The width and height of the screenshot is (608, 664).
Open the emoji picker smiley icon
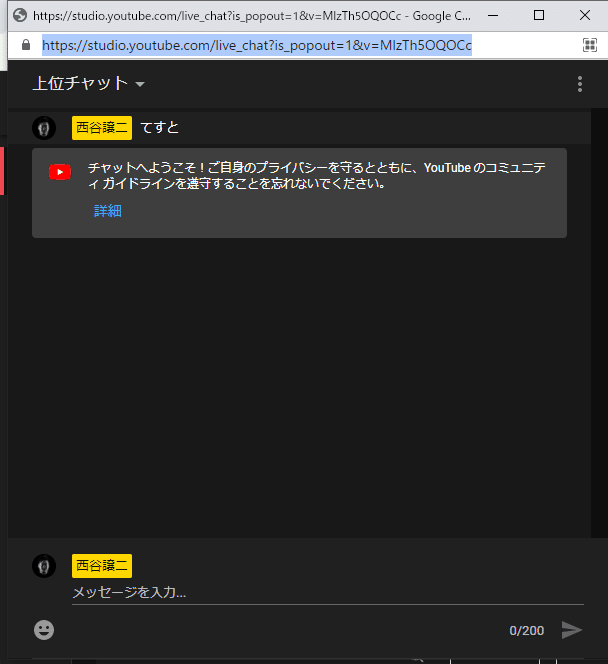(x=44, y=630)
